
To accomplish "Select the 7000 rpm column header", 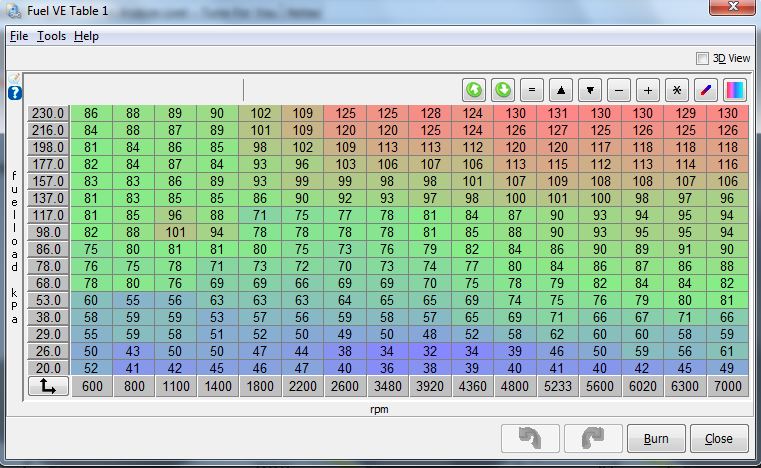I will pos(728,386).
